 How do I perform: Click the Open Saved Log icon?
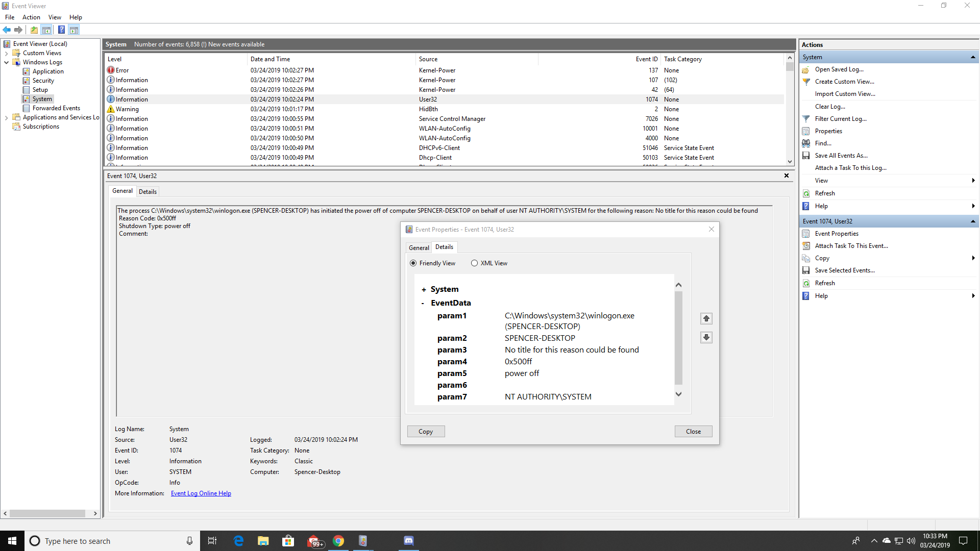(806, 69)
